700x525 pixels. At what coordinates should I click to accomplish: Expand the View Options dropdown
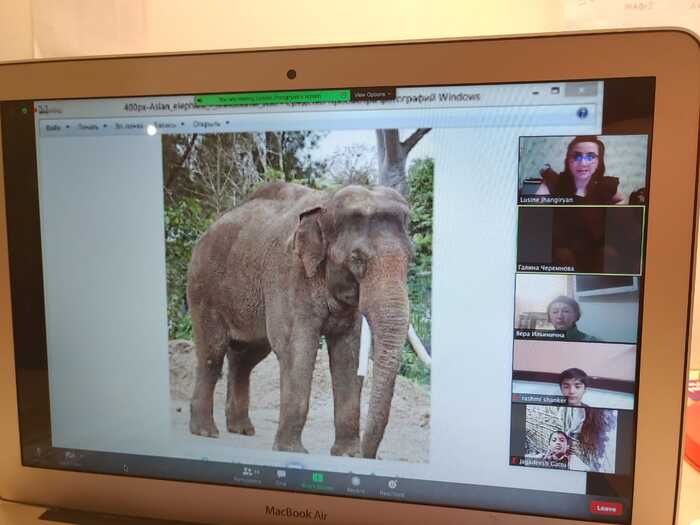pos(372,95)
